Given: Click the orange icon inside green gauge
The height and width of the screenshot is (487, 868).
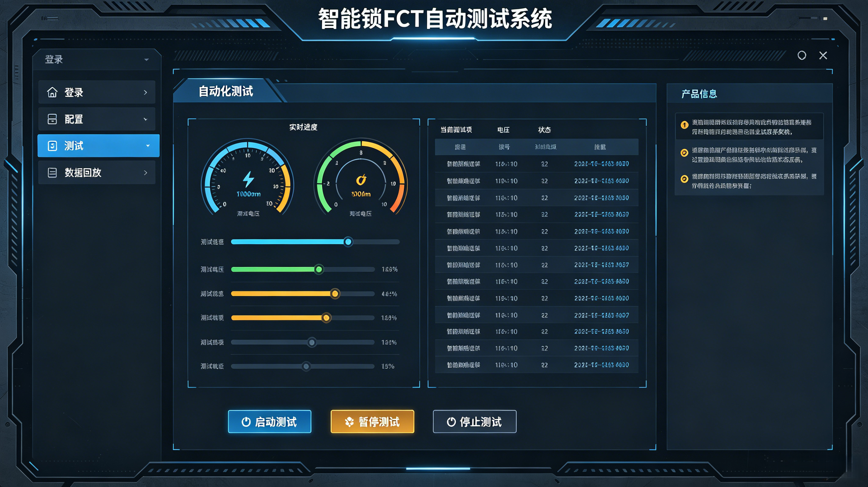Looking at the screenshot, I should click(x=361, y=180).
